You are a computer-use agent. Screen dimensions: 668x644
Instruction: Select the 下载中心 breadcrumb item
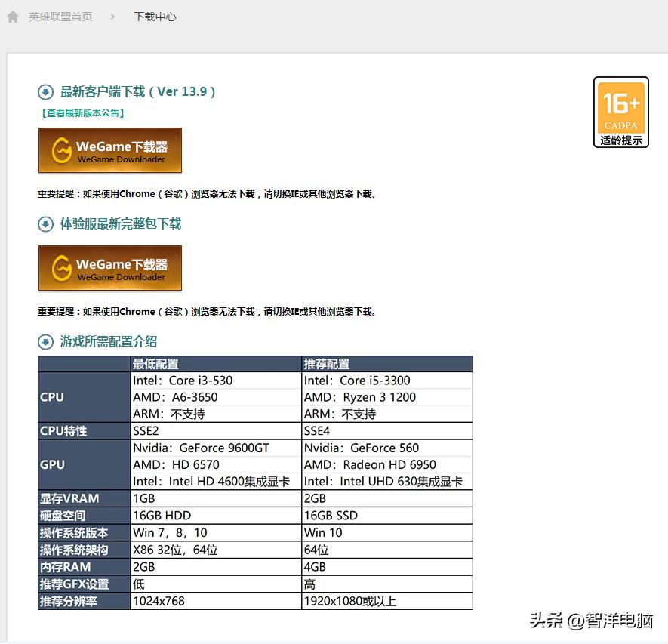point(155,16)
